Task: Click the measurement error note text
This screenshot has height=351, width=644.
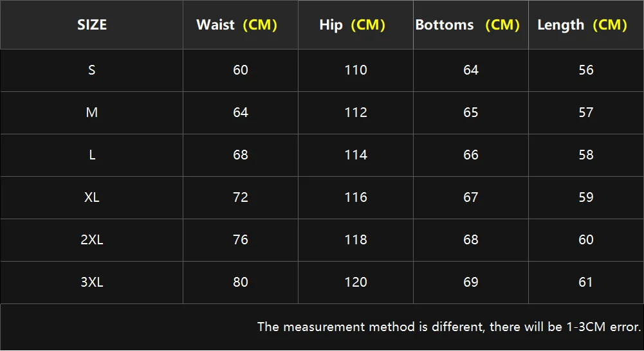Action: pyautogui.click(x=449, y=327)
